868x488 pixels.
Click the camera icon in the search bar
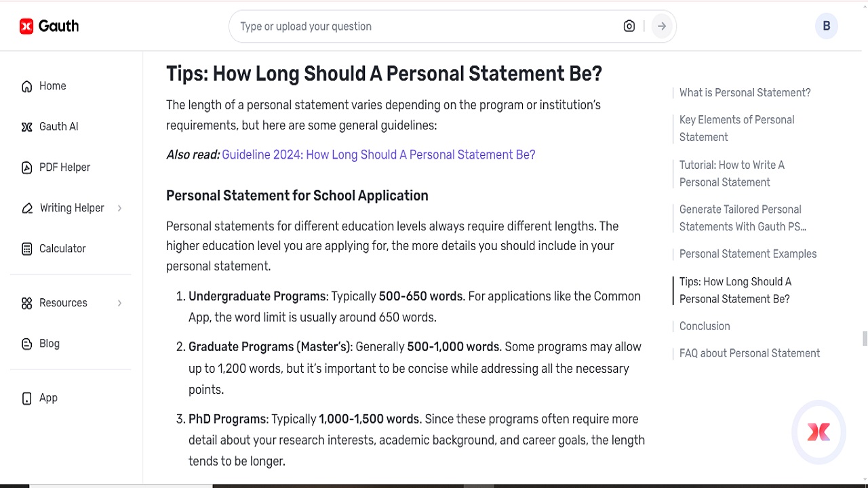[629, 26]
